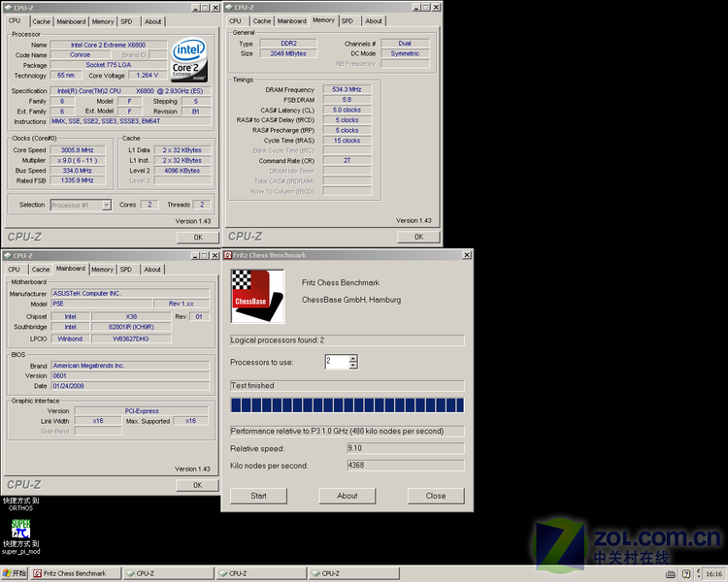
Task: Select the third CPU-Z taskbar button
Action: pyautogui.click(x=354, y=573)
